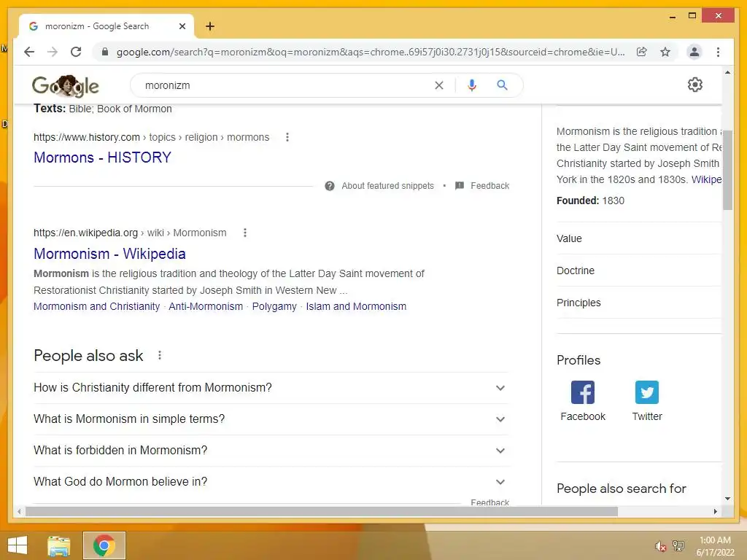The height and width of the screenshot is (560, 747).
Task: Click the 'People also search for' heading
Action: [622, 489]
